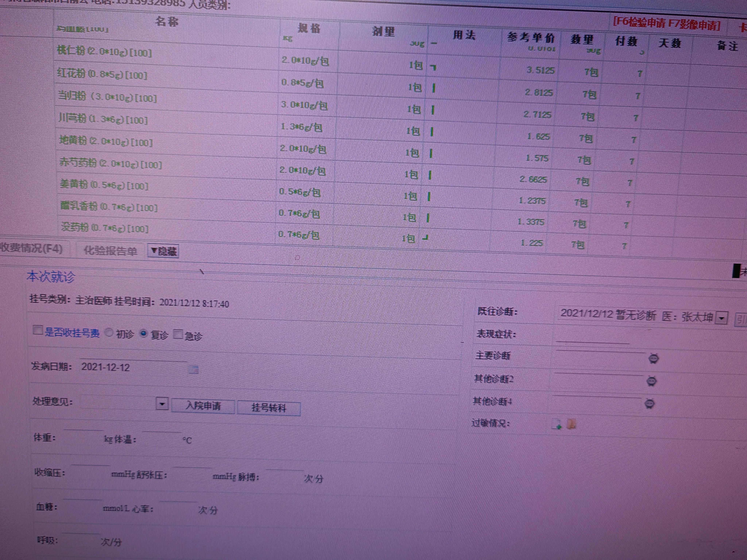The image size is (747, 560).
Task: Open the 化验报告单 tab
Action: coord(111,251)
